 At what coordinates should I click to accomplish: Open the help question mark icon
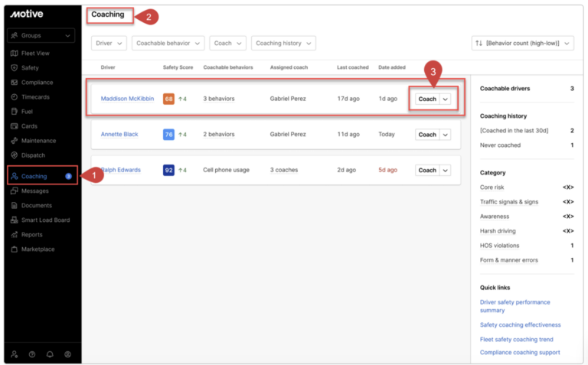pos(32,354)
